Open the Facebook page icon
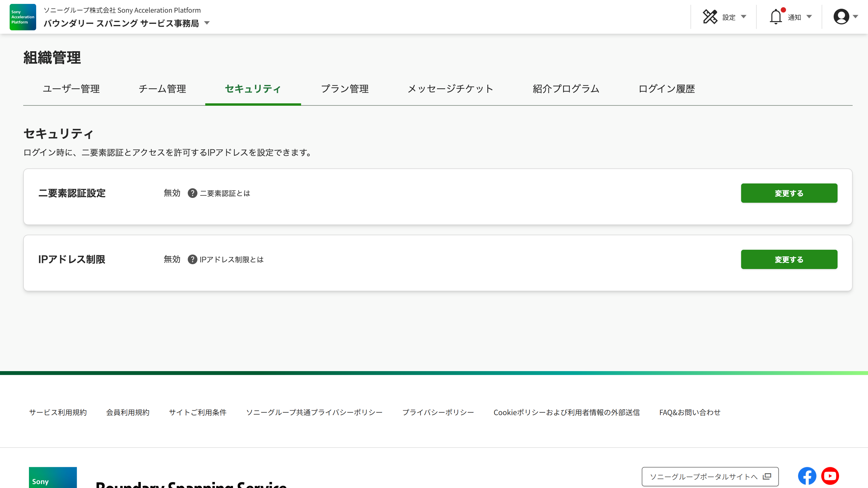 click(x=807, y=476)
